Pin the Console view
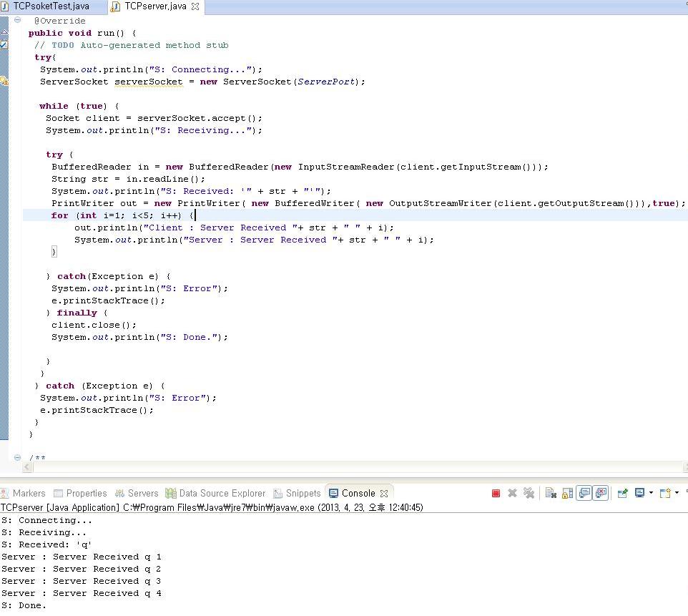This screenshot has height=616, width=688. 623,493
